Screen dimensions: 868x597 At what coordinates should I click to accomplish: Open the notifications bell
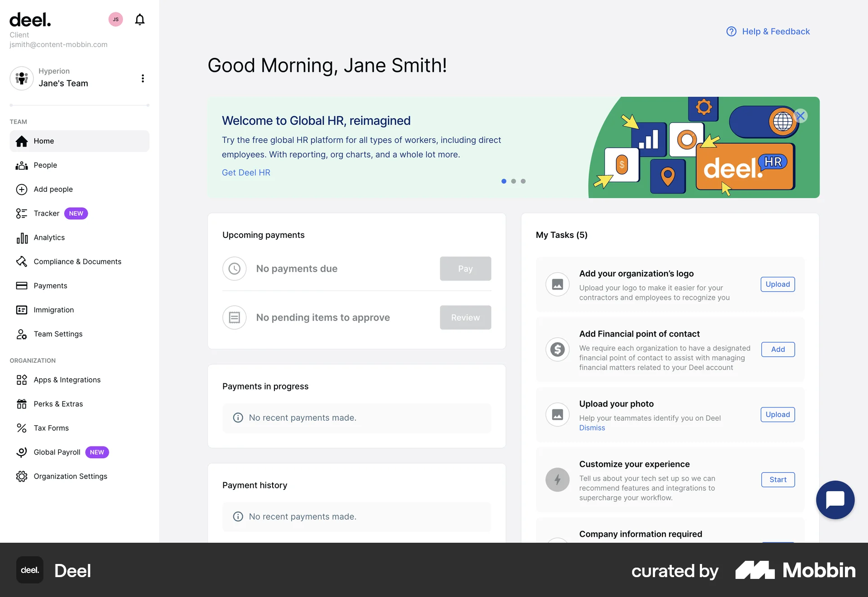point(139,19)
